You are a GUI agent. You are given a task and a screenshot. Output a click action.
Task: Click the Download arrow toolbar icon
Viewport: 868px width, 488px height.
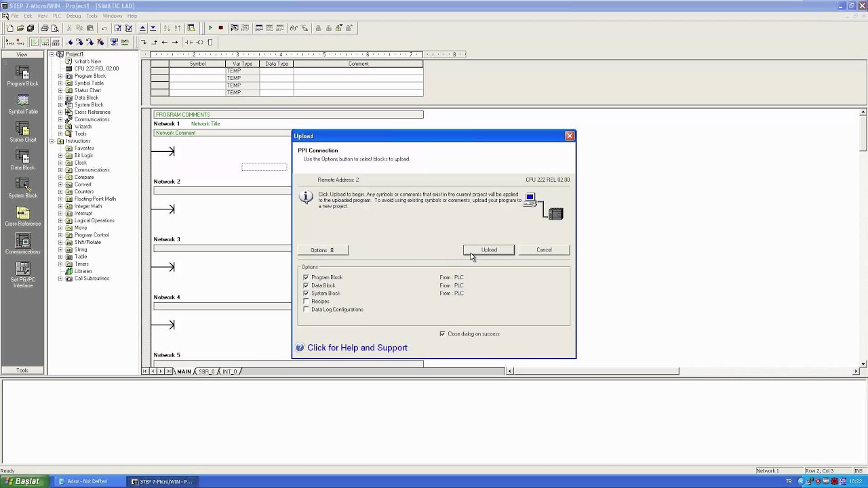[x=153, y=28]
